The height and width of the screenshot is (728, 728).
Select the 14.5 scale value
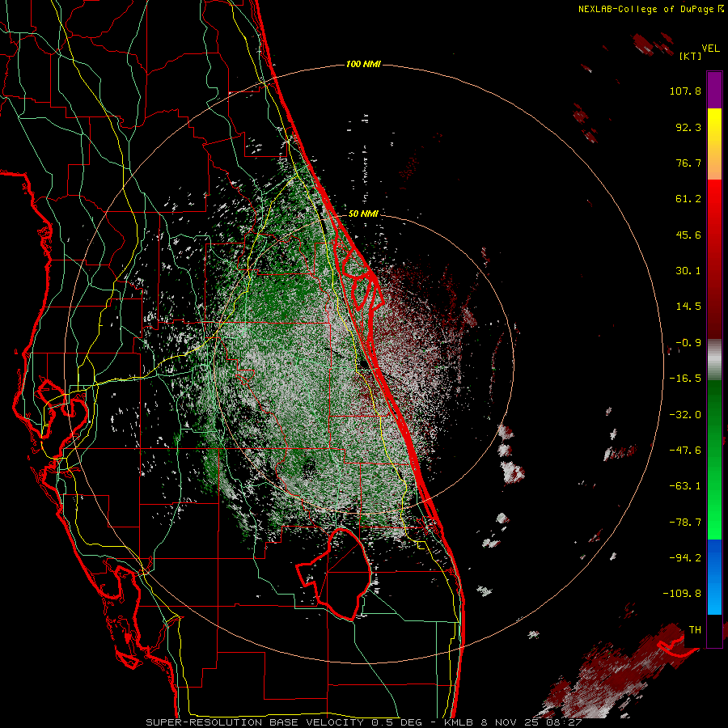(x=688, y=307)
